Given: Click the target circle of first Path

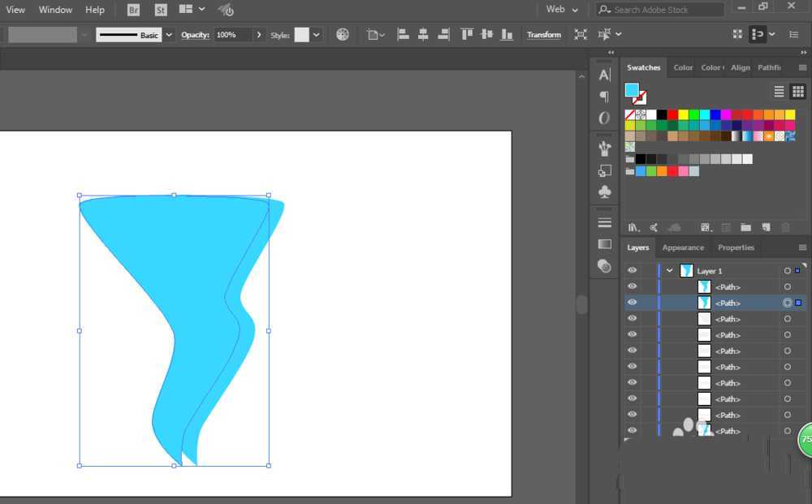Looking at the screenshot, I should pos(787,287).
